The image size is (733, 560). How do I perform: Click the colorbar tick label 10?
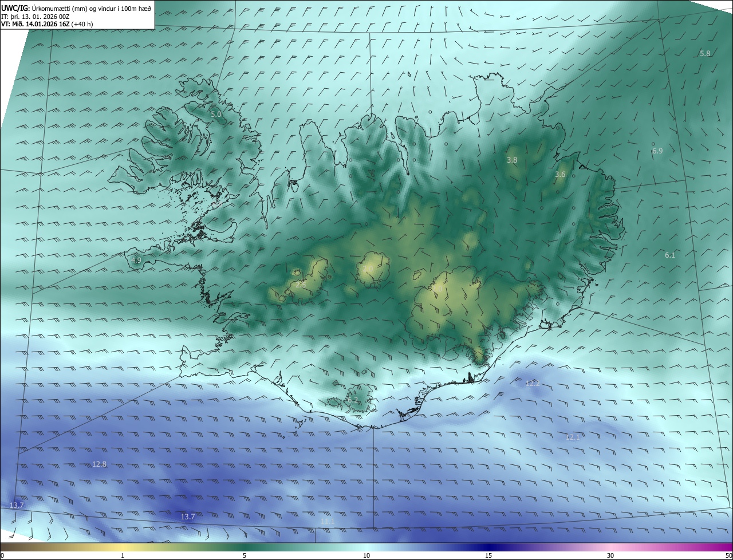tap(366, 555)
